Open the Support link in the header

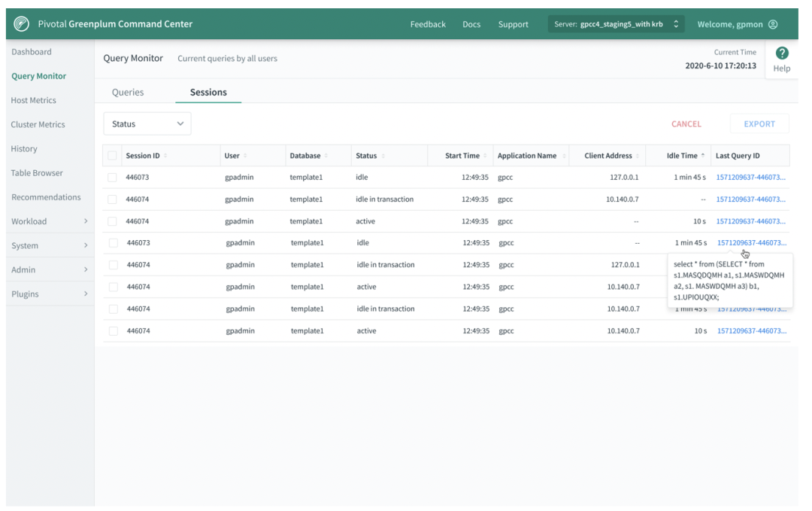pyautogui.click(x=514, y=24)
